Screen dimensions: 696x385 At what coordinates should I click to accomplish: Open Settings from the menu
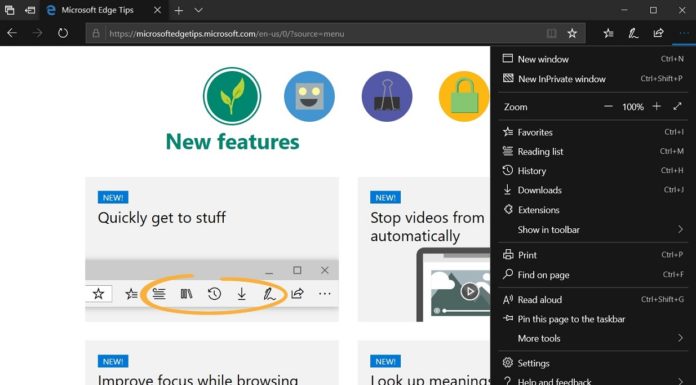tap(593, 363)
